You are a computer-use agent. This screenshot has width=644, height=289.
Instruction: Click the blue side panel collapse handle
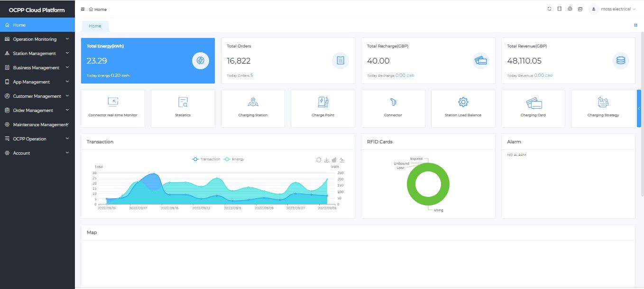639,108
